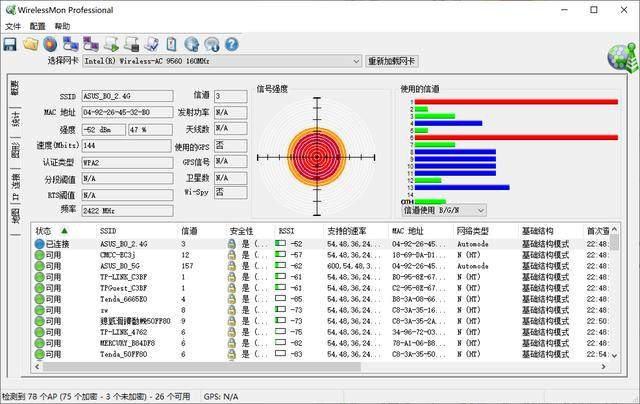640x404 pixels.
Task: Click the clipboard icon in toolbar
Action: [170, 44]
